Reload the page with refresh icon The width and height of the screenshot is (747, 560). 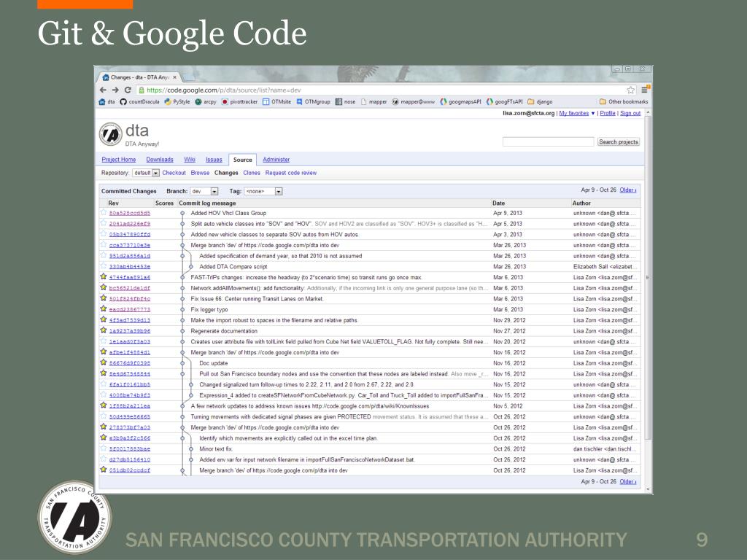(x=128, y=90)
